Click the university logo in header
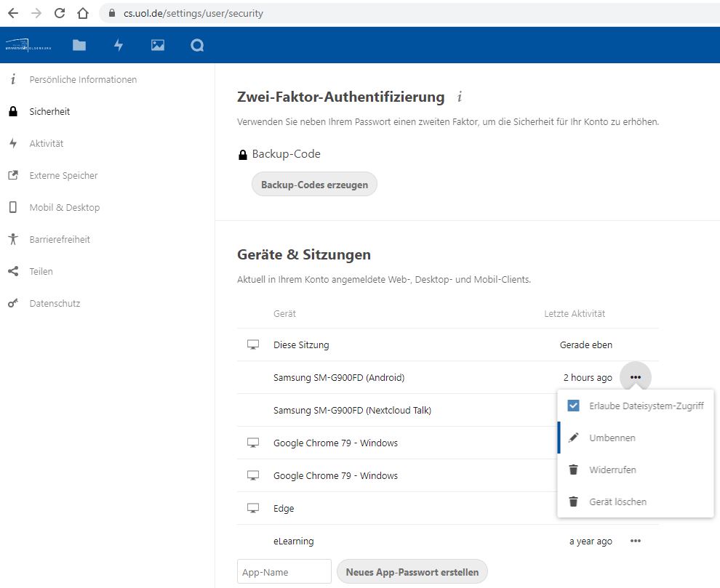 coord(29,45)
